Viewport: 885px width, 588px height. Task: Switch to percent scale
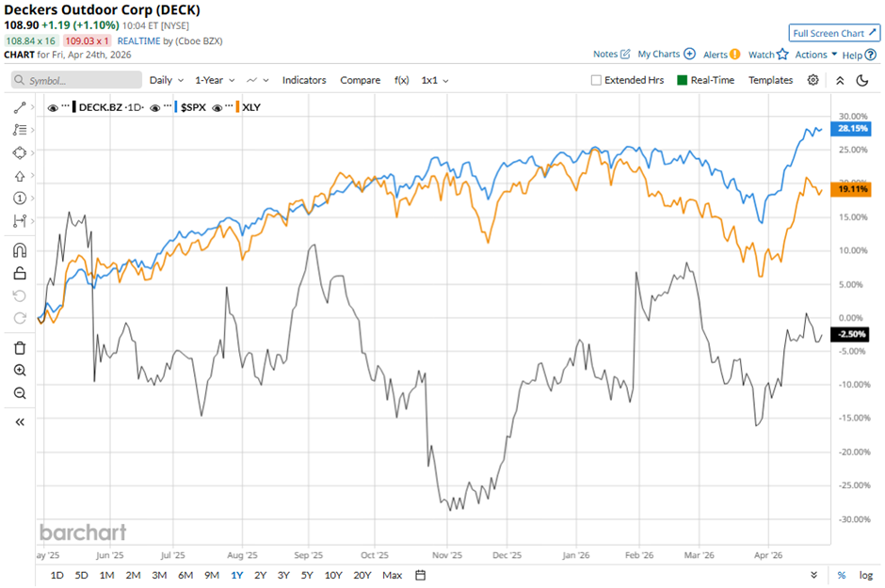[x=842, y=575]
